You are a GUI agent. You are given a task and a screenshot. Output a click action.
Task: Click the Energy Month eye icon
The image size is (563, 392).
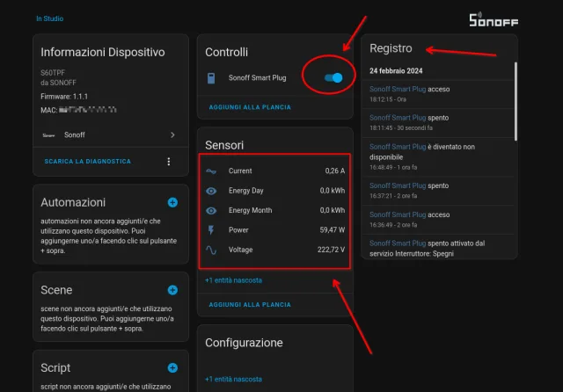211,211
